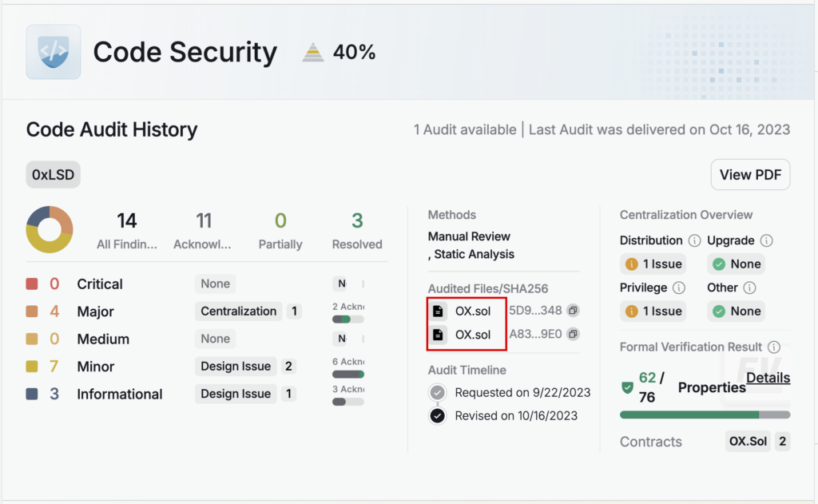This screenshot has height=504, width=818.
Task: Click the Centralization category tag
Action: click(x=238, y=311)
